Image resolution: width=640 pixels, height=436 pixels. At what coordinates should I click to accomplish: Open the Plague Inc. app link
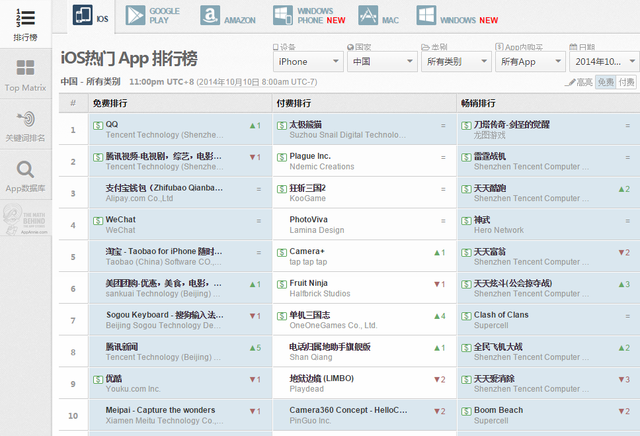pos(310,156)
